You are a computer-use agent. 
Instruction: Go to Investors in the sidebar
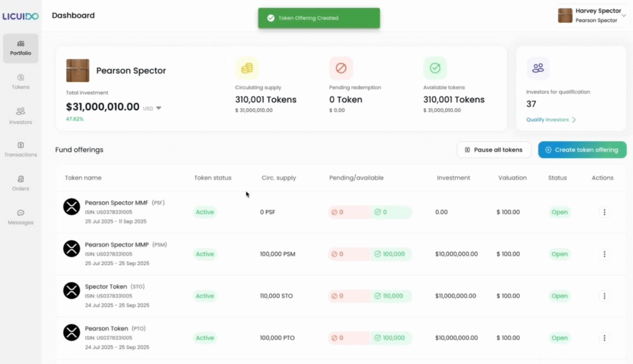[20, 116]
